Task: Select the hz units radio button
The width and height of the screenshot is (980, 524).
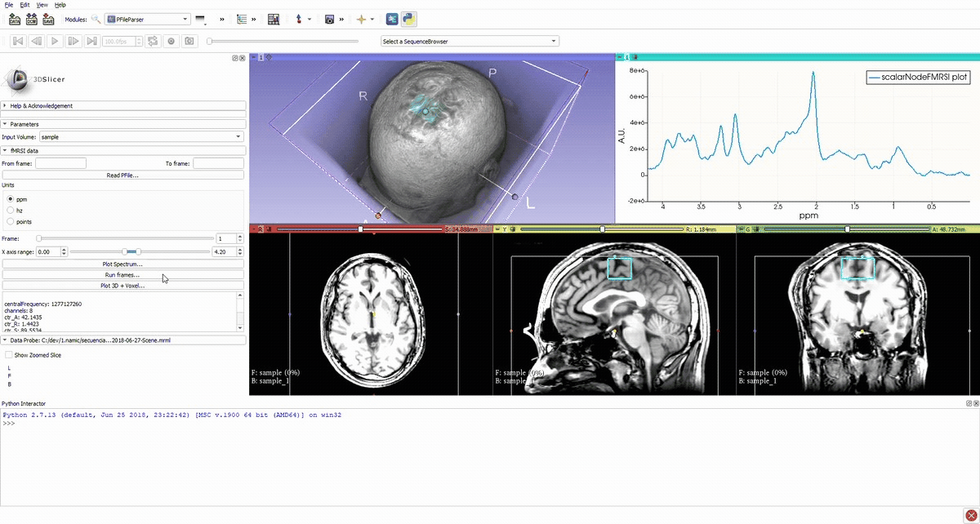Action: click(11, 210)
